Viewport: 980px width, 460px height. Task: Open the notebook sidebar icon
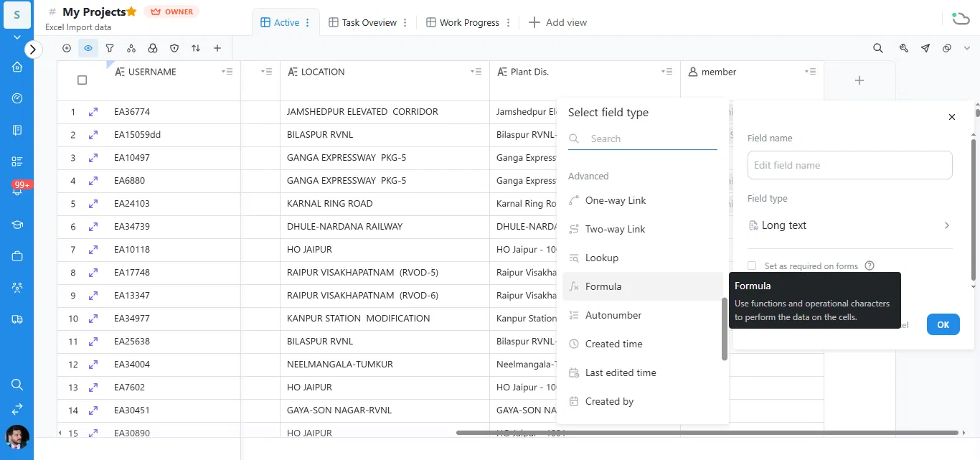click(17, 130)
